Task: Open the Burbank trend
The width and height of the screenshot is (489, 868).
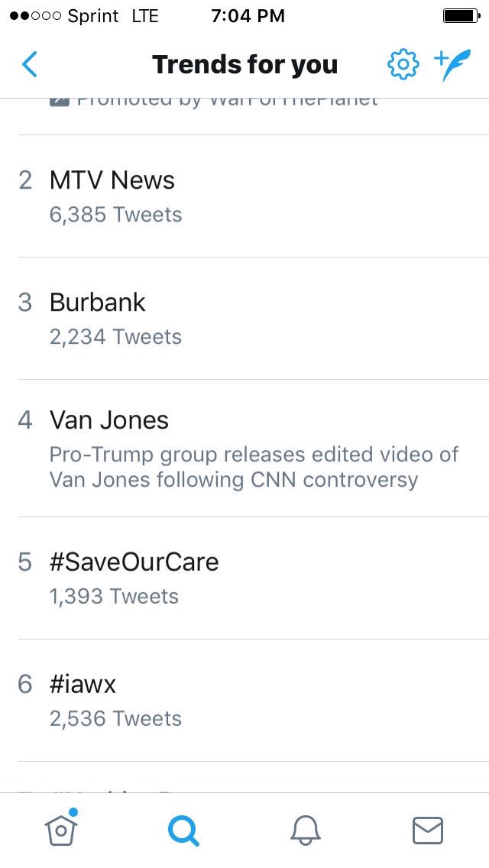Action: pyautogui.click(x=97, y=303)
